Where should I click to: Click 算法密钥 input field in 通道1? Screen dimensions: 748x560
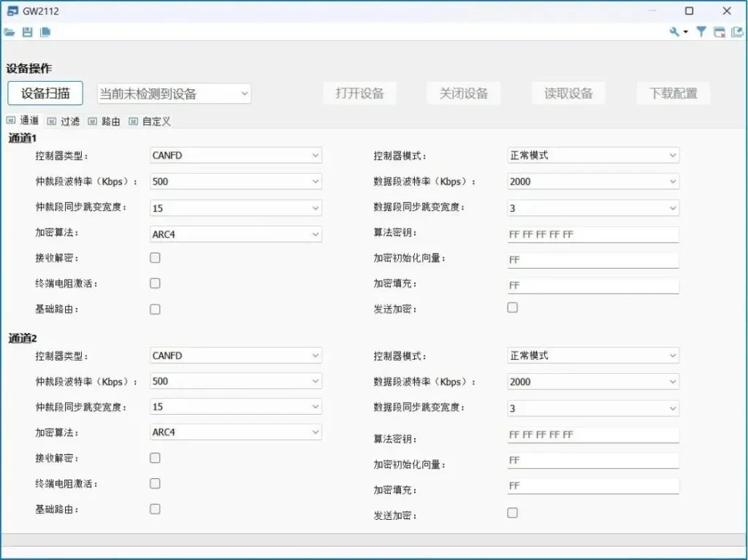pyautogui.click(x=592, y=235)
